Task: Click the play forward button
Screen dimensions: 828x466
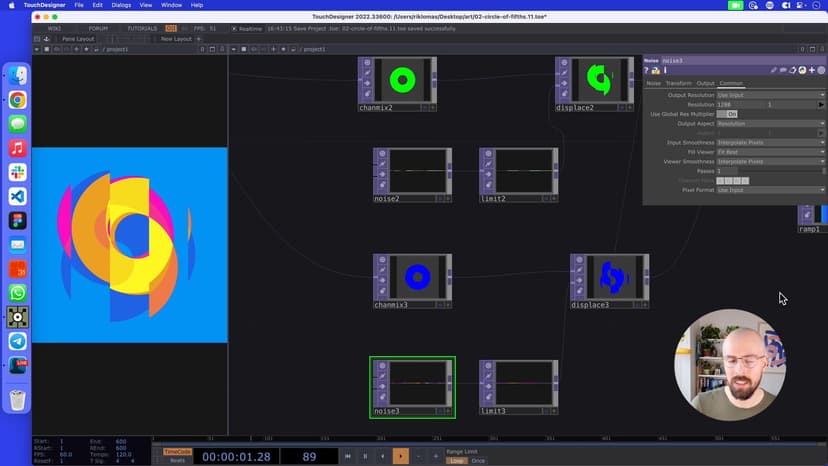Action: 400,456
